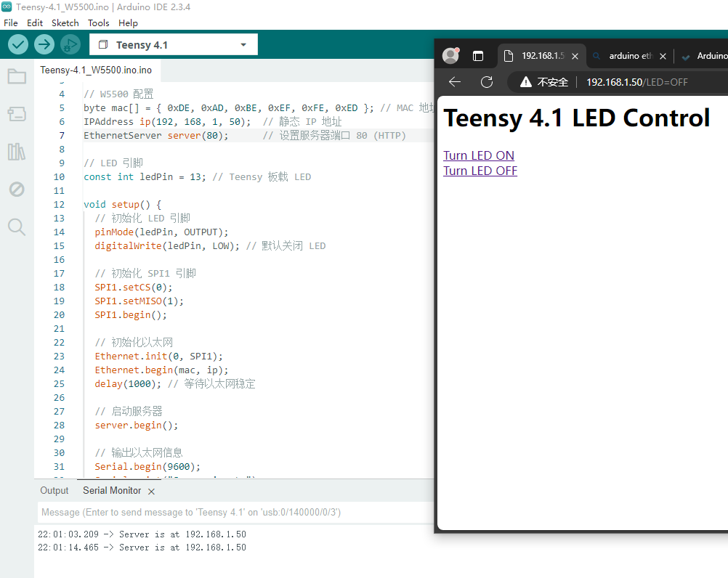Screen dimensions: 728x578
Task: Click the 'digitalWrite(ledPin, LOW);' code line
Action: [167, 246]
